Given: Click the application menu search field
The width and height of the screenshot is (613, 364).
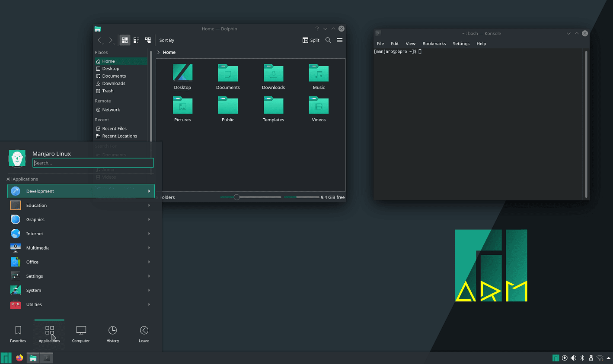Looking at the screenshot, I should tap(93, 163).
